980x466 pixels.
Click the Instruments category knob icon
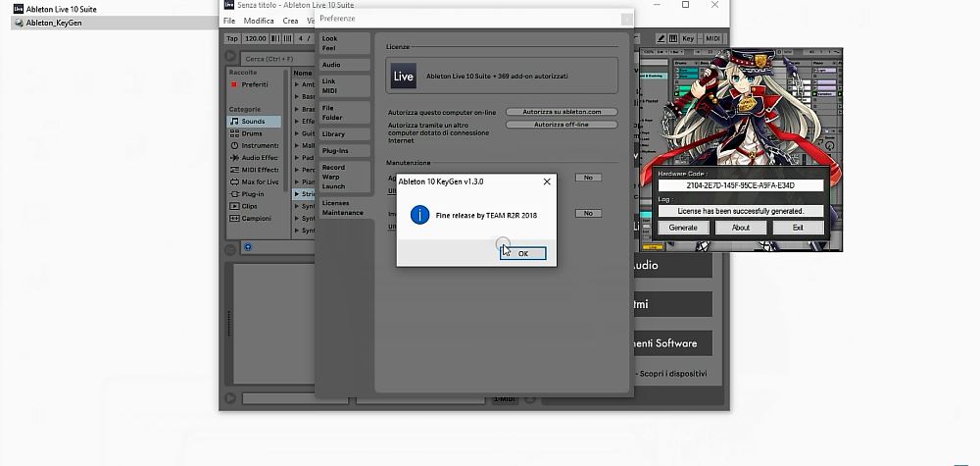pyautogui.click(x=234, y=146)
